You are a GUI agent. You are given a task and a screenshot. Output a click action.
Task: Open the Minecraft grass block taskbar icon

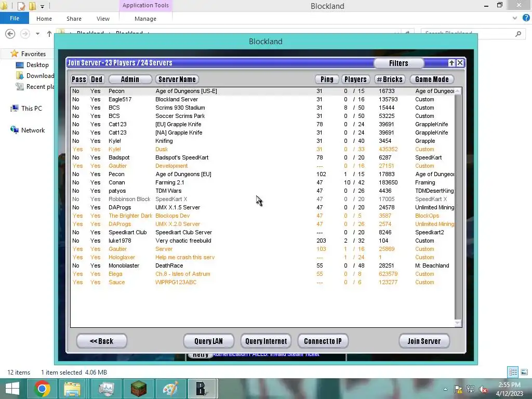pyautogui.click(x=138, y=389)
